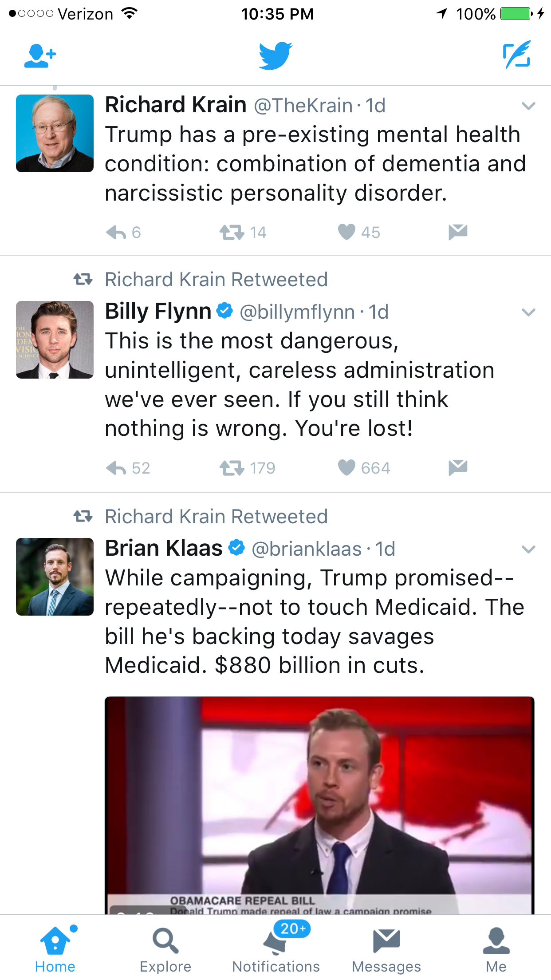This screenshot has height=980, width=551.
Task: Show more options for Brian Klaas's tweet
Action: pos(528,549)
